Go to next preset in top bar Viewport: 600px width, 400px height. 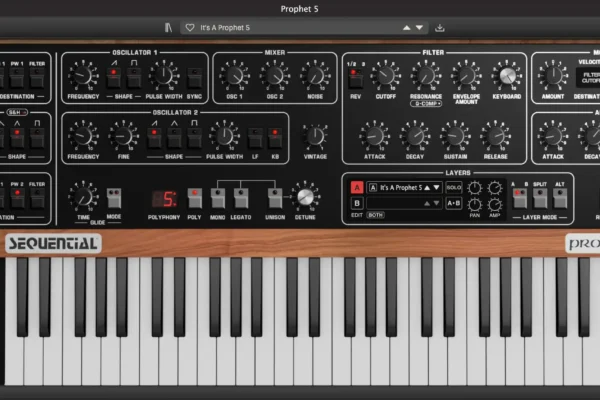pos(419,28)
